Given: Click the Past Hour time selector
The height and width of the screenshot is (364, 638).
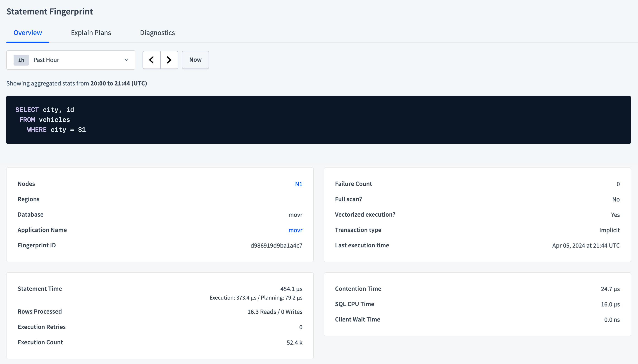Looking at the screenshot, I should (x=71, y=60).
